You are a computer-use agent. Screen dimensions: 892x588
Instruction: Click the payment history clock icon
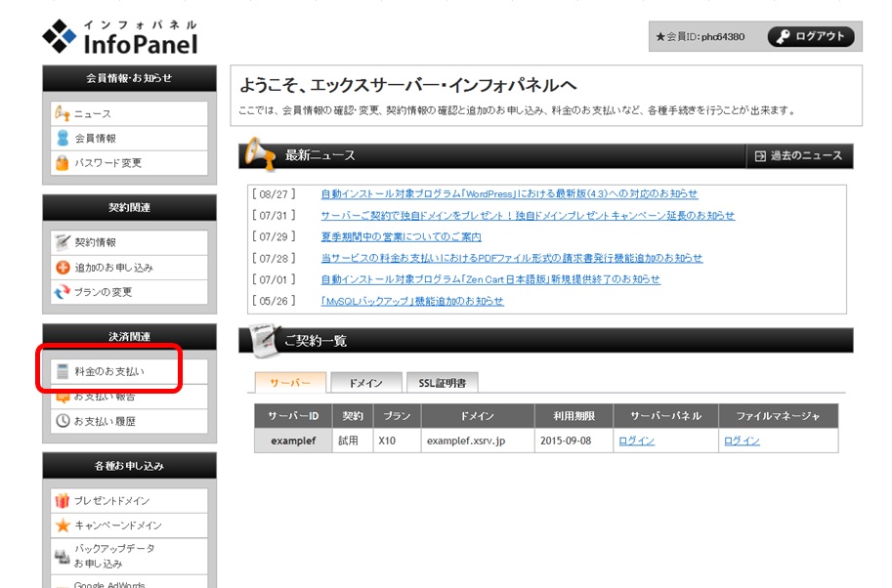click(x=63, y=421)
